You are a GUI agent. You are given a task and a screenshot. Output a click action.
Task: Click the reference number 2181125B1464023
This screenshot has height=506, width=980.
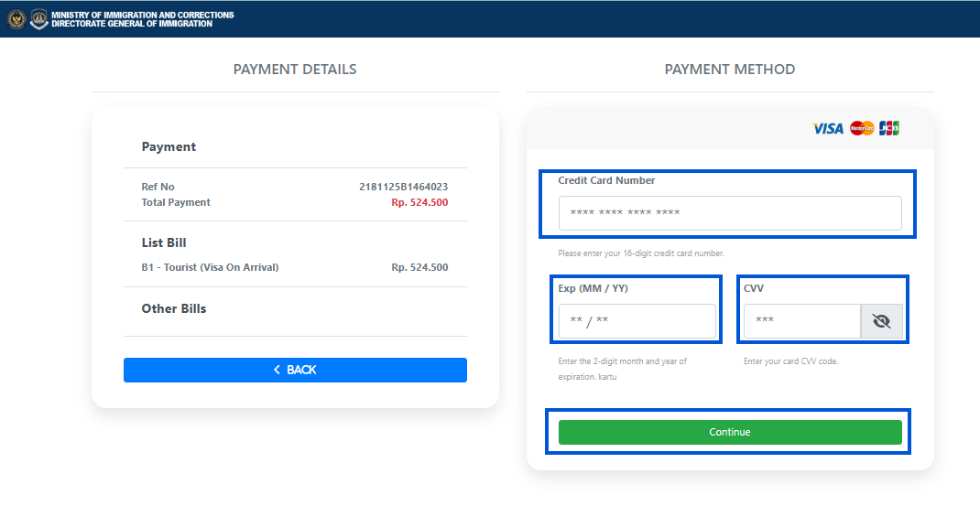coord(403,187)
